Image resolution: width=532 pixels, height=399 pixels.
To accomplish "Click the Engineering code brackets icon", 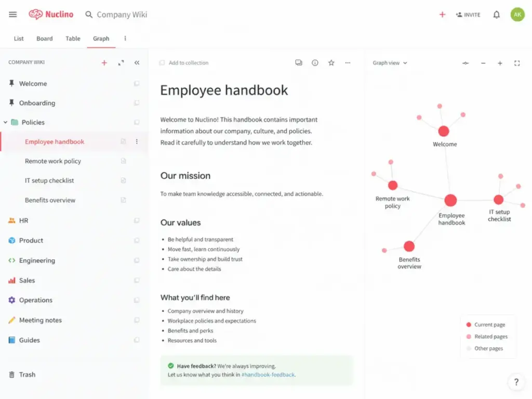I will click(x=12, y=260).
